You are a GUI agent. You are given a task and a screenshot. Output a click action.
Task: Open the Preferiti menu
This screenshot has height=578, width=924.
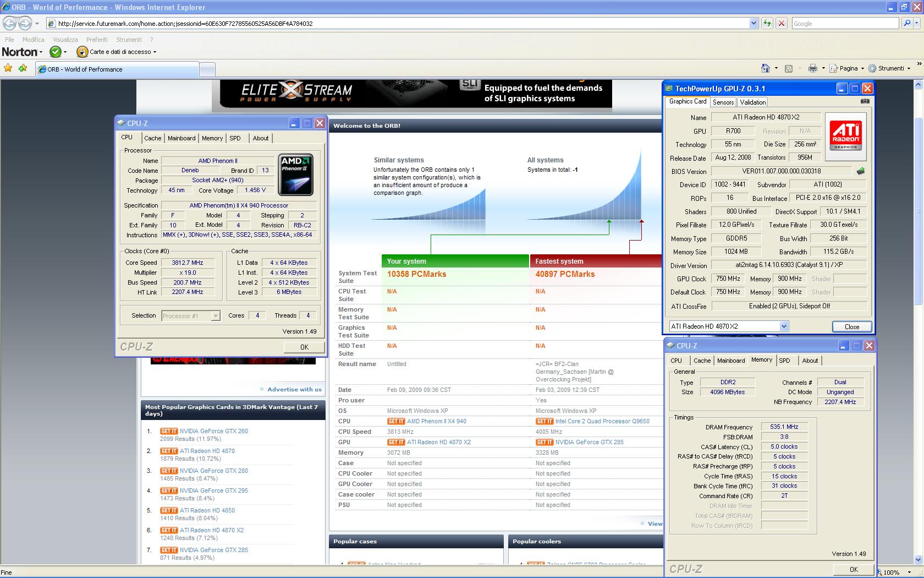(97, 40)
